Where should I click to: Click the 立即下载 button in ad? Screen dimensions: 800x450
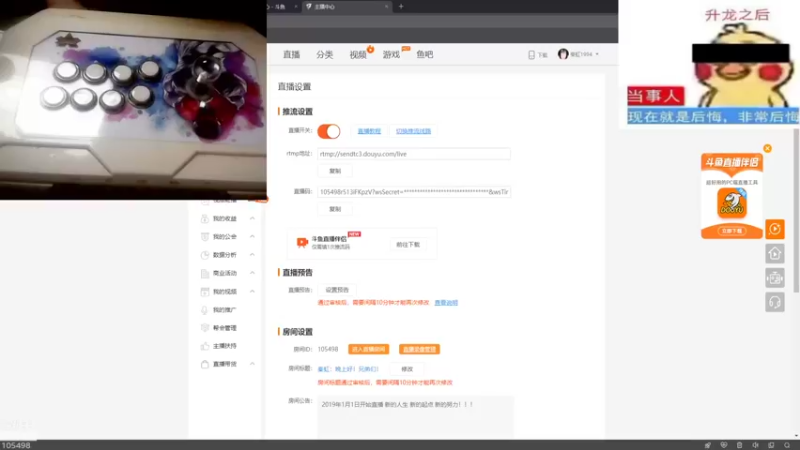point(732,231)
